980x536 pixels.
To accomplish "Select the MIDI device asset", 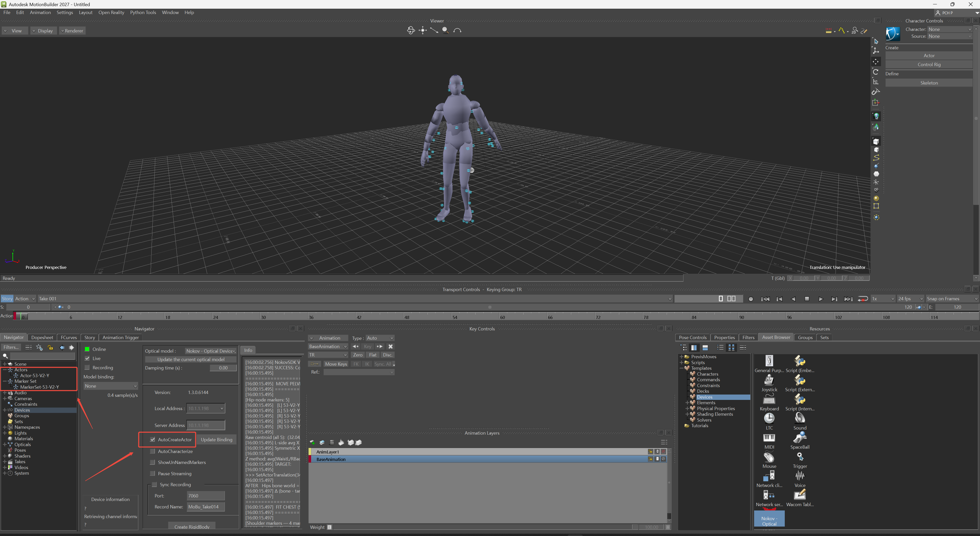I will [x=769, y=440].
